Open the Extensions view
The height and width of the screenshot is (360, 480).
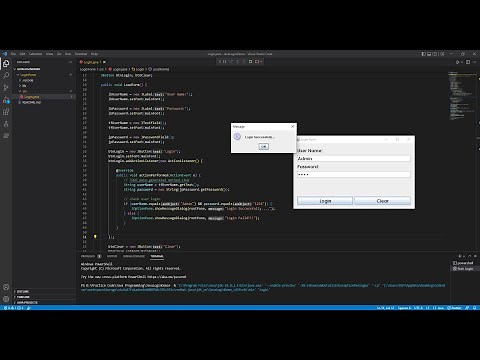[6, 112]
